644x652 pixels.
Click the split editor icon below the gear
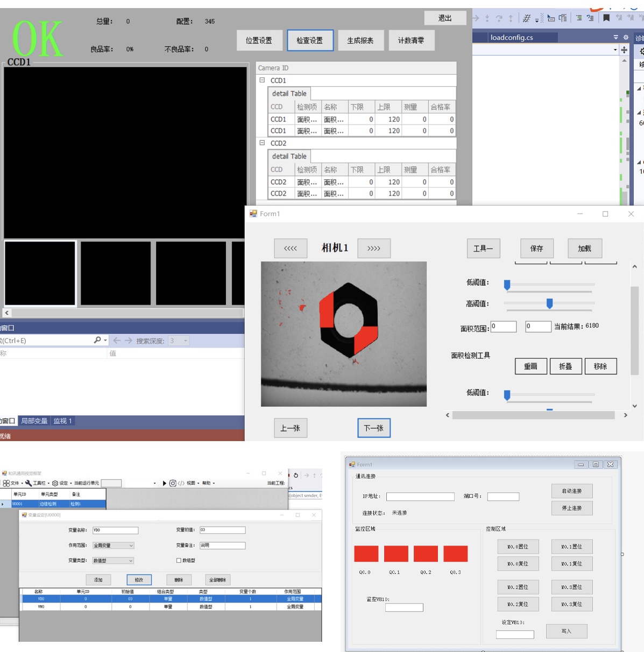[x=624, y=50]
